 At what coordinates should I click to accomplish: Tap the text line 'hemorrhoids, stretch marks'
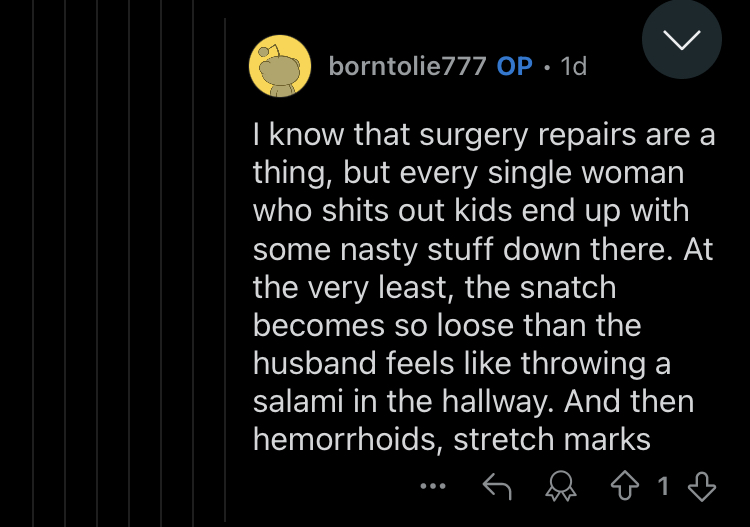click(x=452, y=439)
